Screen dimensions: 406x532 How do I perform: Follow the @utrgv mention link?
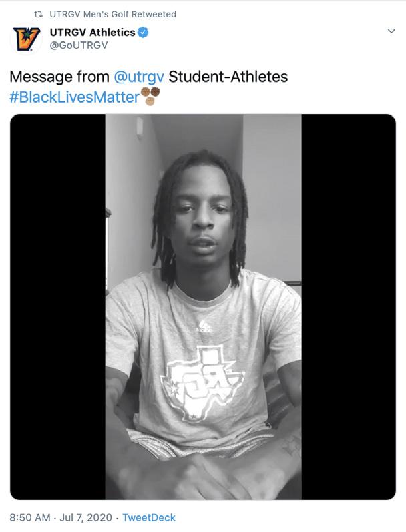pyautogui.click(x=139, y=77)
